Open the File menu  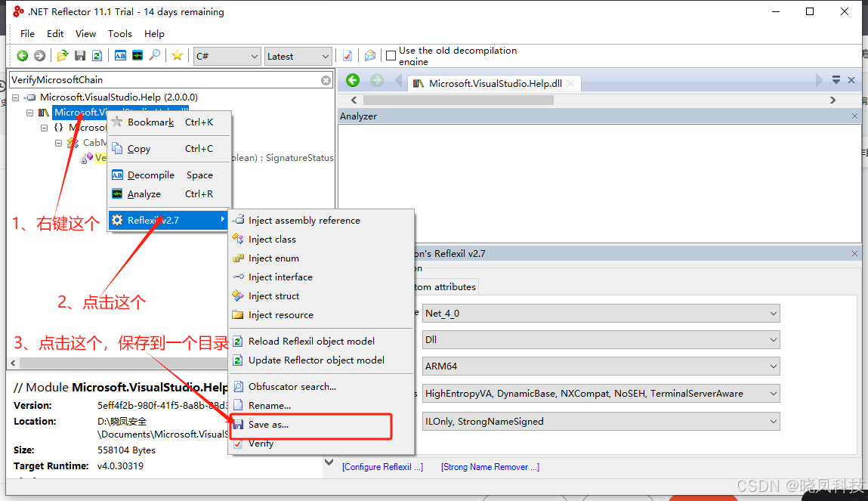pyautogui.click(x=27, y=34)
